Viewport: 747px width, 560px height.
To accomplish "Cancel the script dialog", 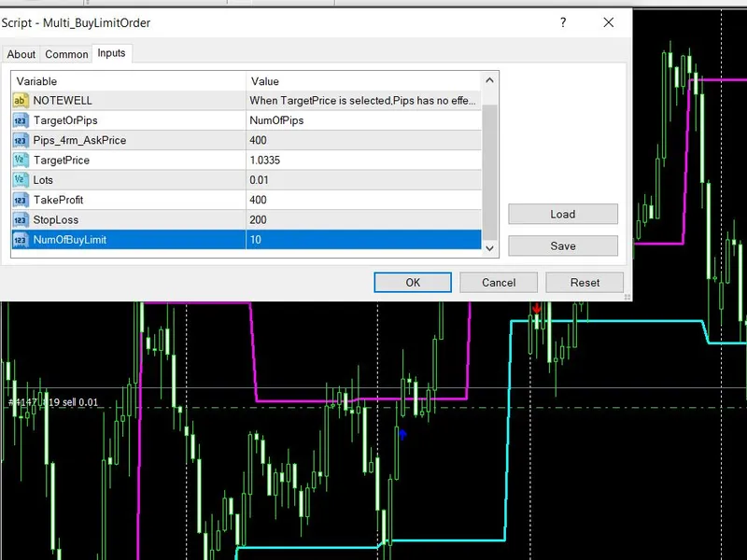I will pyautogui.click(x=499, y=283).
